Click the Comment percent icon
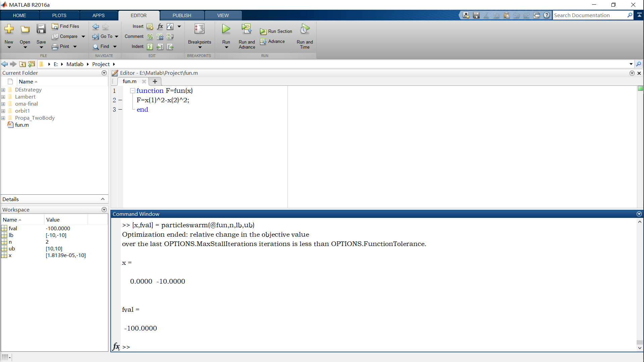Image resolution: width=644 pixels, height=362 pixels. tap(150, 37)
